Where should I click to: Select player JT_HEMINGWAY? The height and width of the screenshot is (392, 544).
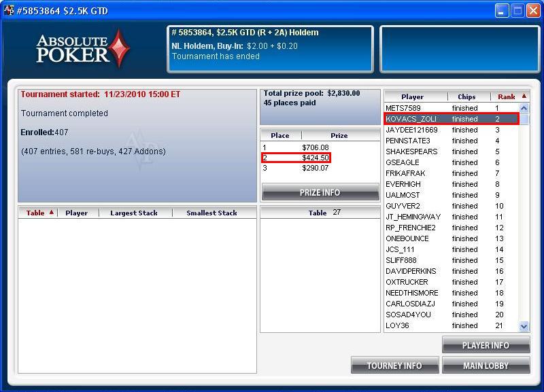click(452, 217)
